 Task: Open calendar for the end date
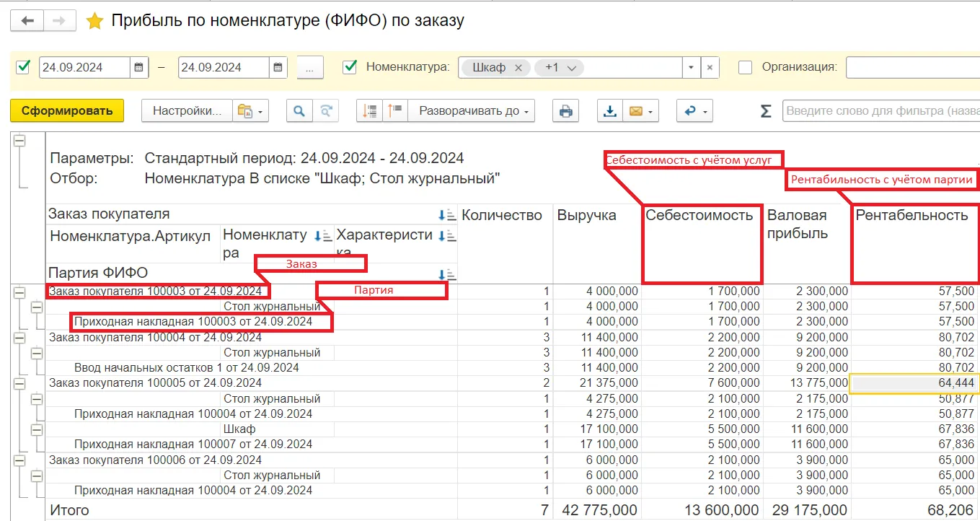click(278, 67)
